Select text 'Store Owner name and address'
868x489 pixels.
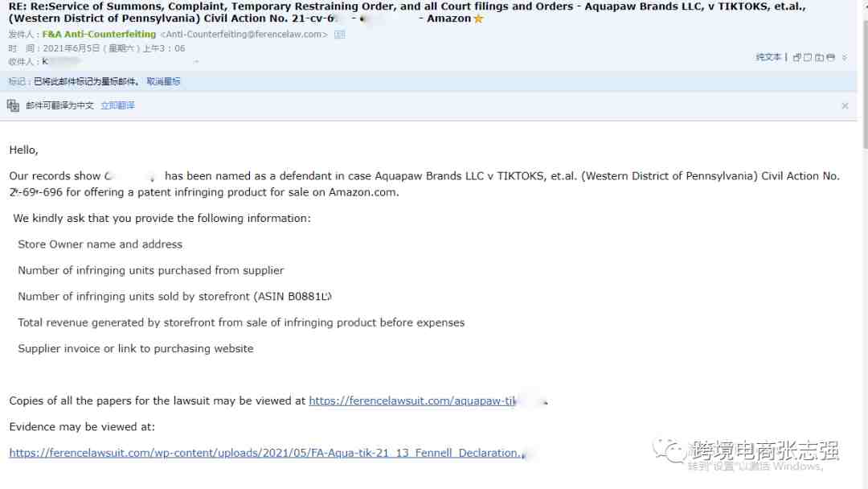100,244
